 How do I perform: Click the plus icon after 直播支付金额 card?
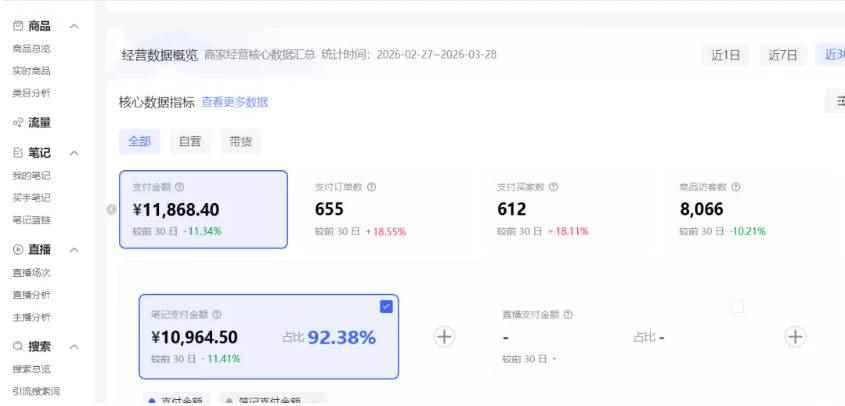795,337
